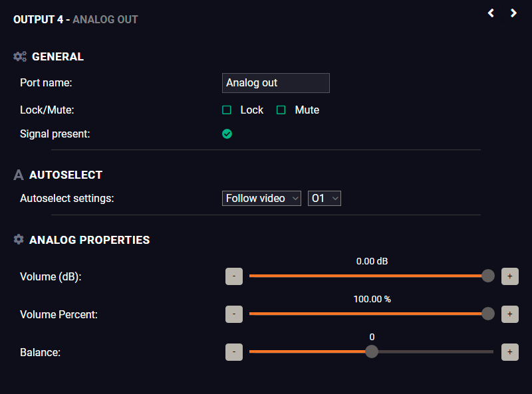Decrease Volume Percent with minus button
This screenshot has width=532, height=394.
(x=234, y=314)
